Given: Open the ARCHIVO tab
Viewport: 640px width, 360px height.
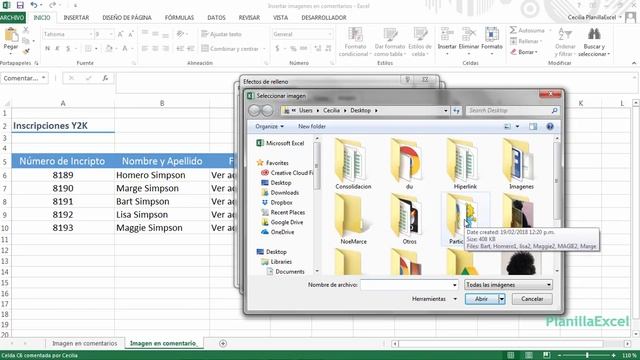Looking at the screenshot, I should [x=12, y=18].
